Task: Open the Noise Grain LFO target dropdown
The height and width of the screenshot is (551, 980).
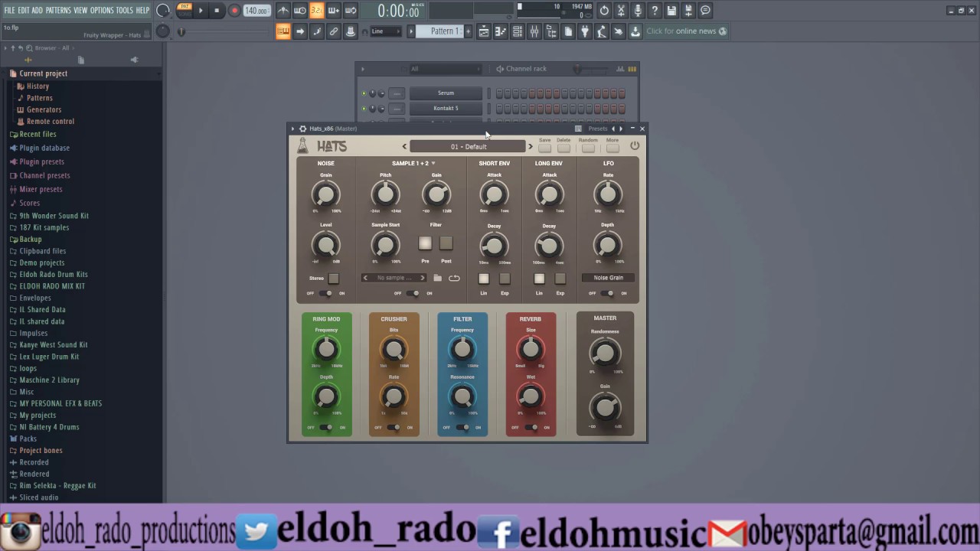Action: tap(608, 278)
